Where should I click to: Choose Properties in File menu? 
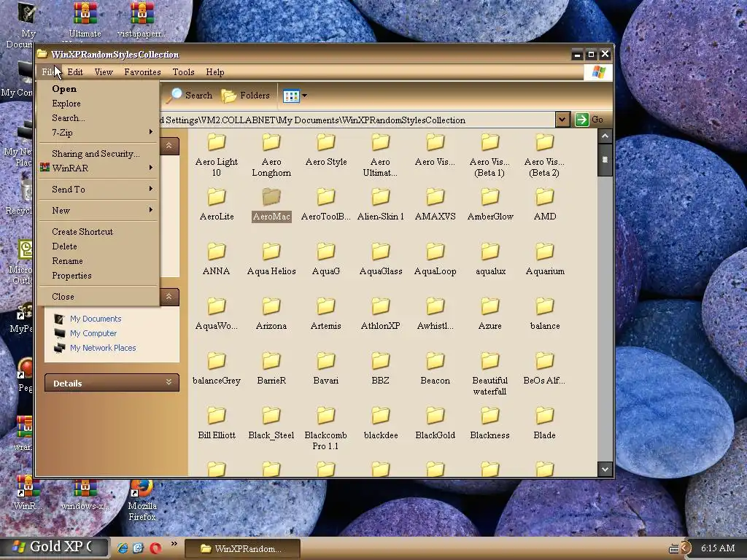(98, 275)
